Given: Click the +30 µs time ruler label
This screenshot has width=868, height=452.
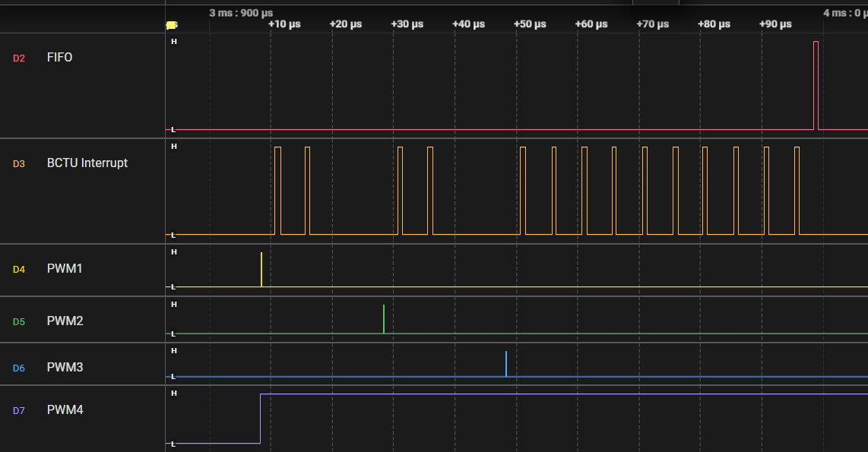Looking at the screenshot, I should pyautogui.click(x=407, y=24).
